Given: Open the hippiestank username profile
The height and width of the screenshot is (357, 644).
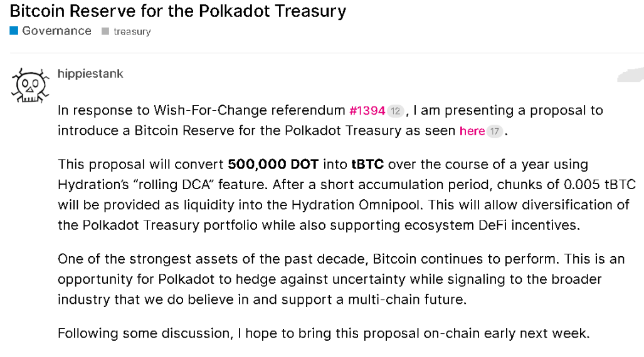Looking at the screenshot, I should (90, 73).
